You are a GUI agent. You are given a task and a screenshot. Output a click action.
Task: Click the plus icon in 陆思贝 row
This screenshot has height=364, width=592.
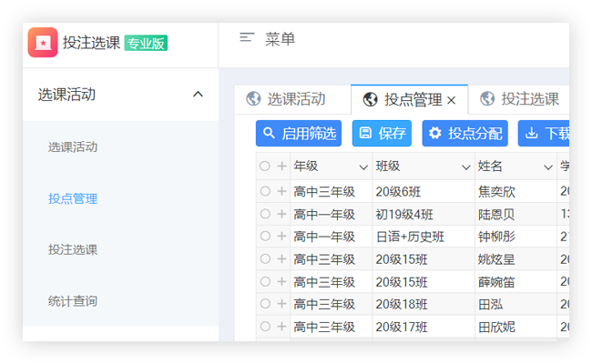point(281,214)
